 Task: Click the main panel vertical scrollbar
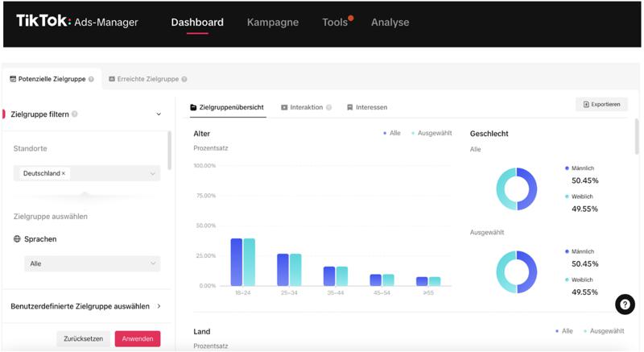tap(637, 136)
